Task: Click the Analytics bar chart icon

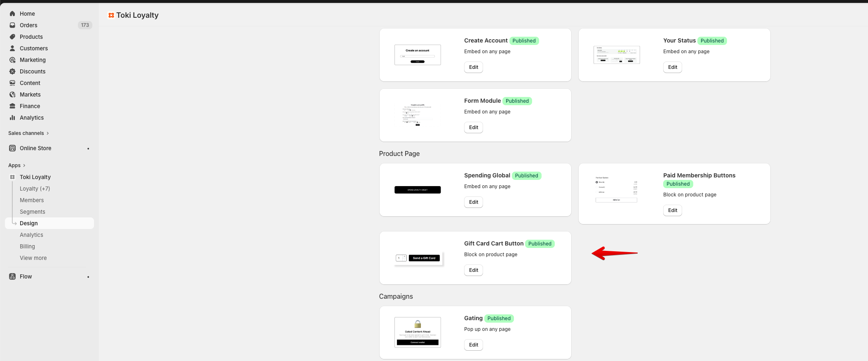Action: point(12,118)
